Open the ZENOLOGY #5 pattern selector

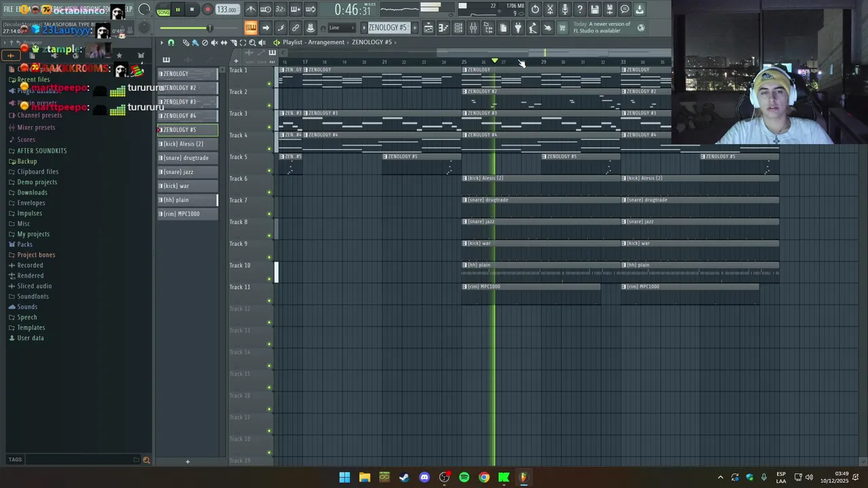click(388, 28)
